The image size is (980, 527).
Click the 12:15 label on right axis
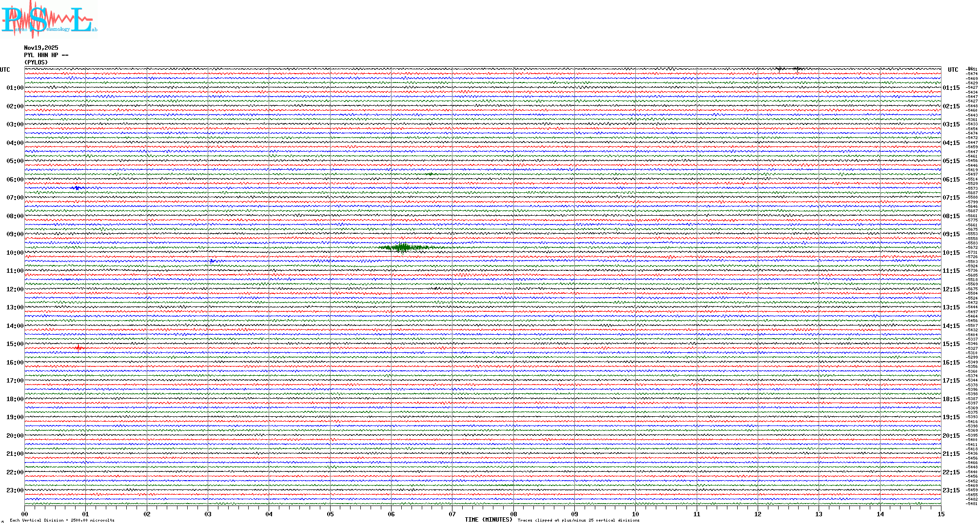951,289
